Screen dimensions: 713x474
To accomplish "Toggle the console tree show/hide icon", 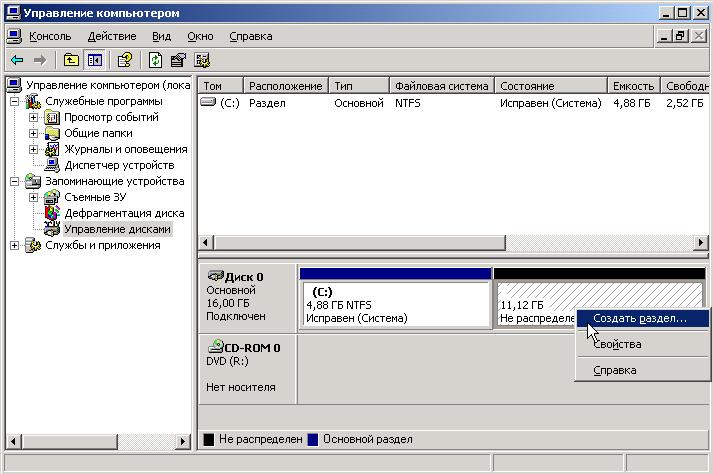I will [x=95, y=60].
